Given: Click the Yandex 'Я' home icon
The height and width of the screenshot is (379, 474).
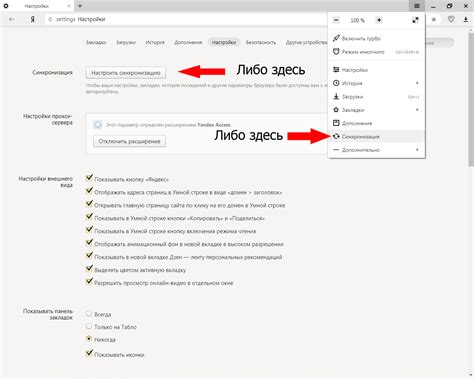Looking at the screenshot, I should (x=32, y=19).
